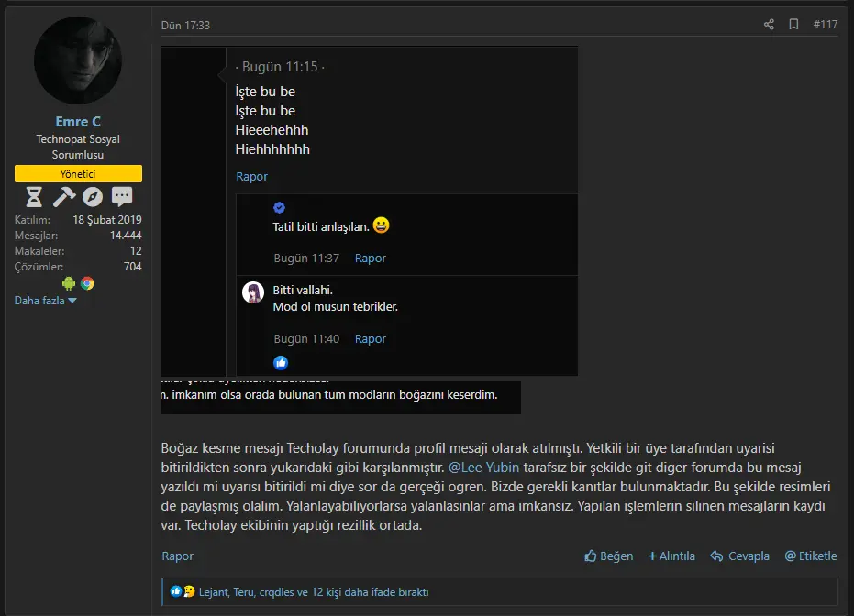Click the speech bubble badge icon

pos(122,197)
